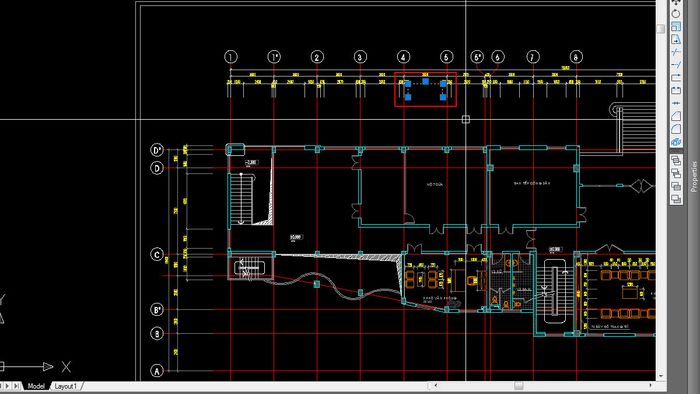Pick the Break at Point tool
The width and height of the screenshot is (700, 394).
tap(676, 78)
